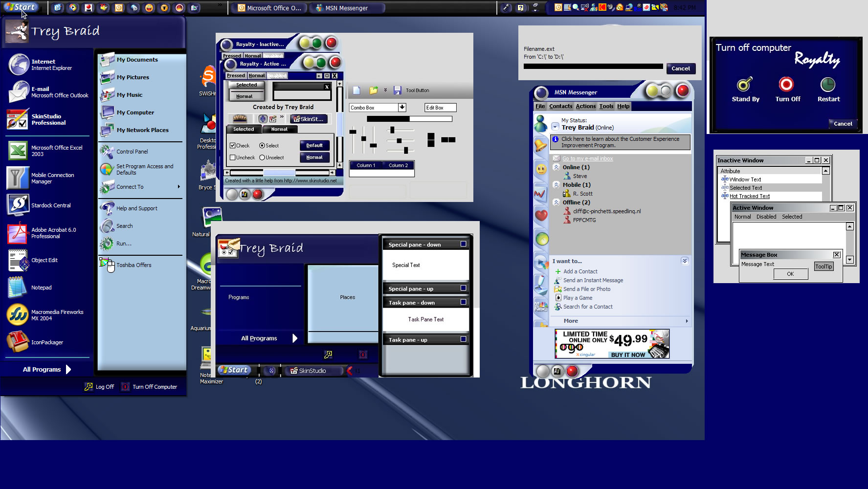Choose the Select radio button
The height and width of the screenshot is (489, 868).
(262, 146)
